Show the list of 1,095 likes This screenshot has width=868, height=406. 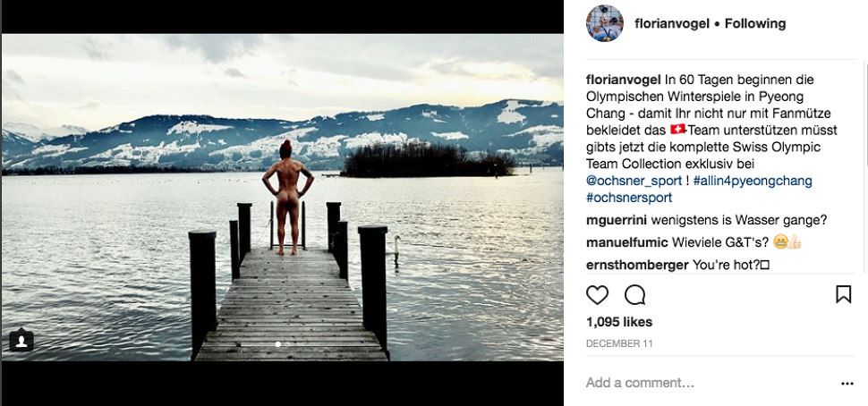(x=619, y=322)
